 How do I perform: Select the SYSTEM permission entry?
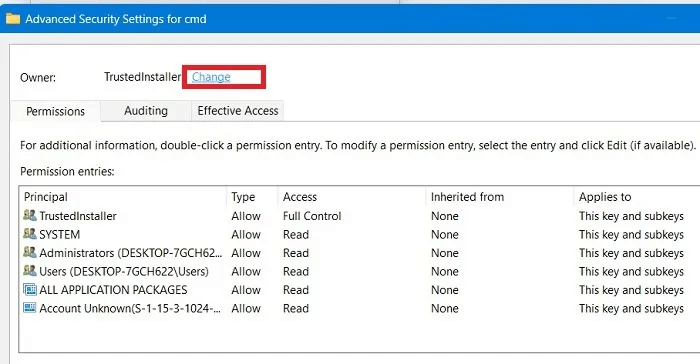point(359,234)
